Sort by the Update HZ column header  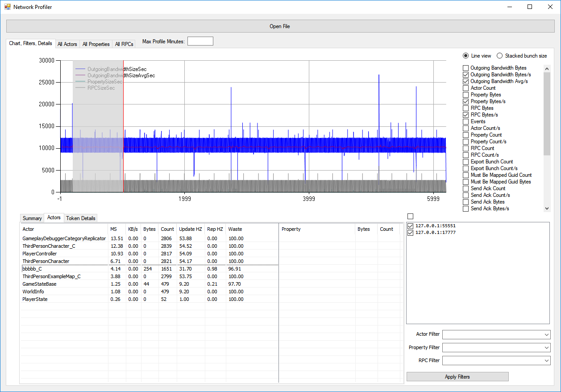coord(191,229)
